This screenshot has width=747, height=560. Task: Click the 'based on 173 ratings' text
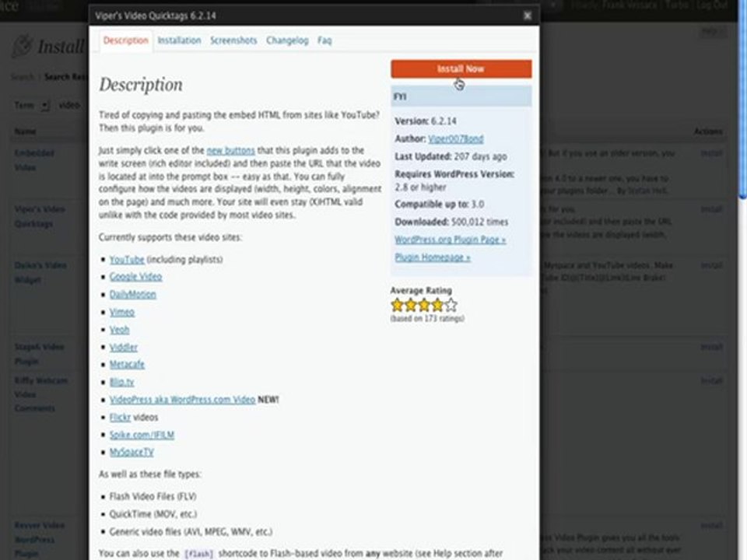click(427, 319)
